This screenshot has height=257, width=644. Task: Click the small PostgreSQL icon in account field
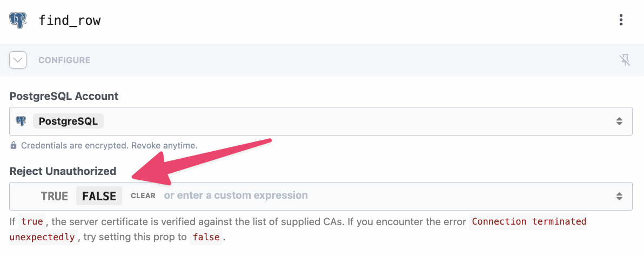[21, 121]
